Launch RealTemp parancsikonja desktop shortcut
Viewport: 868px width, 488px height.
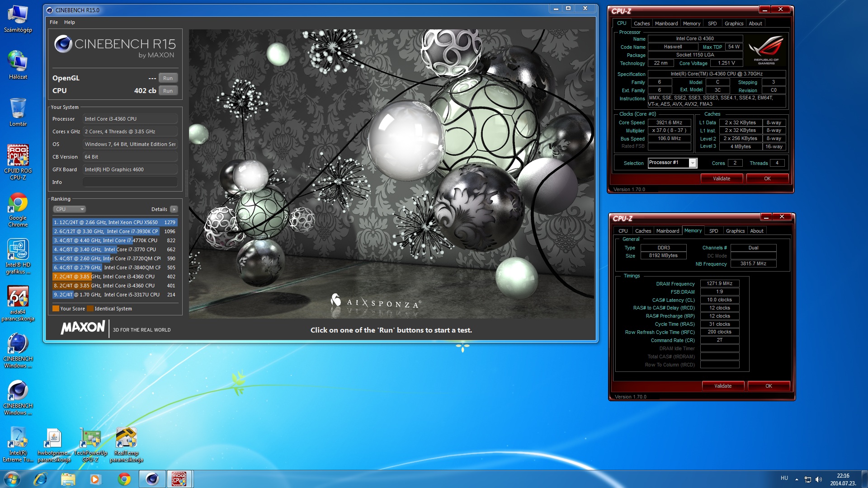click(x=126, y=445)
